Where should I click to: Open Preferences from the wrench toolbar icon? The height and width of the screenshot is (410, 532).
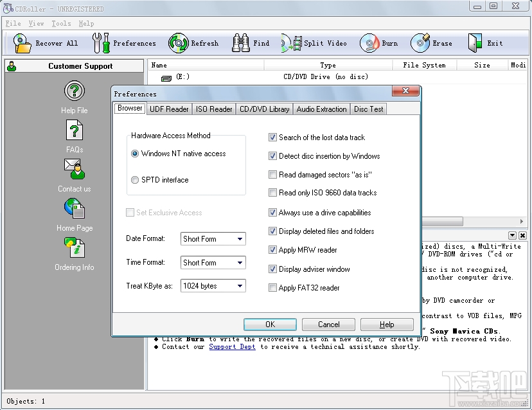(x=101, y=43)
